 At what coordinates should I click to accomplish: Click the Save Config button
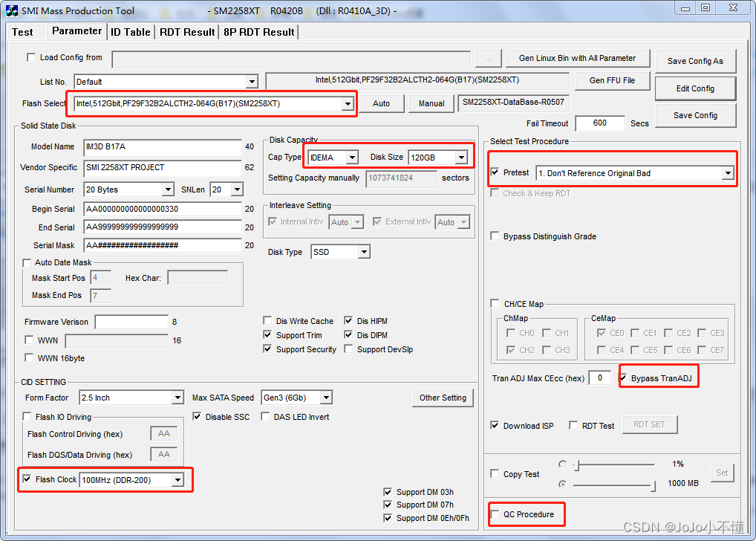(695, 115)
